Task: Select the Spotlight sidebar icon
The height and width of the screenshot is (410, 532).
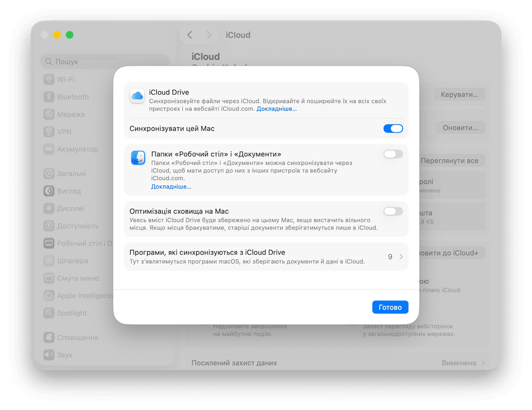Action: point(49,313)
